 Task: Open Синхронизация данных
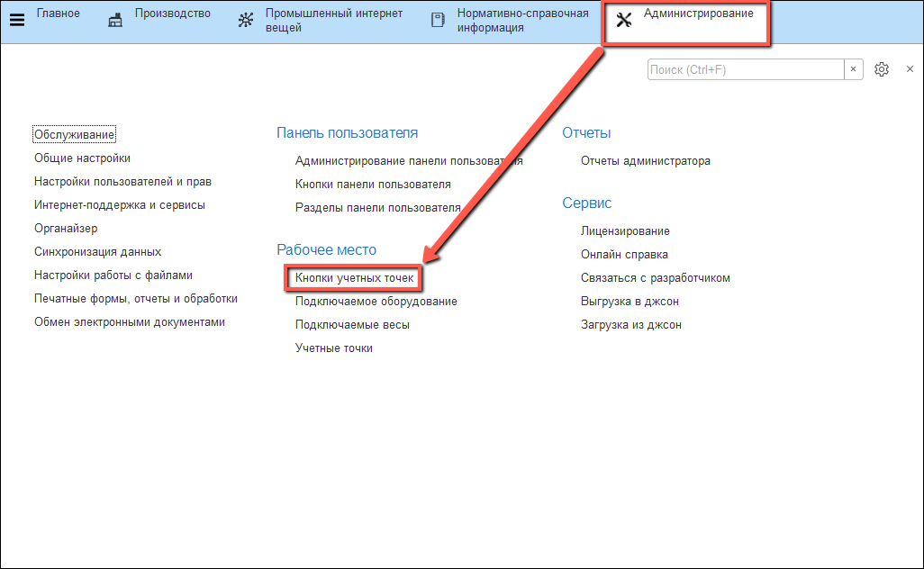tap(98, 251)
